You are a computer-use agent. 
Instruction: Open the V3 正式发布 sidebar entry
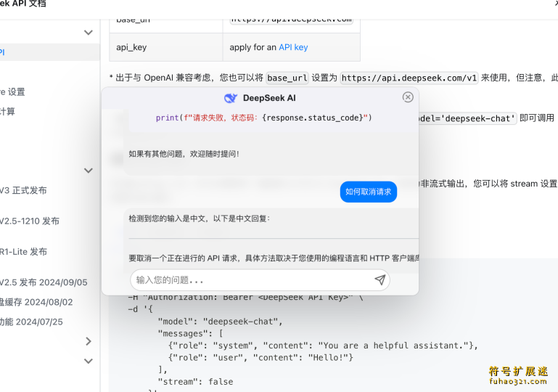click(x=23, y=190)
